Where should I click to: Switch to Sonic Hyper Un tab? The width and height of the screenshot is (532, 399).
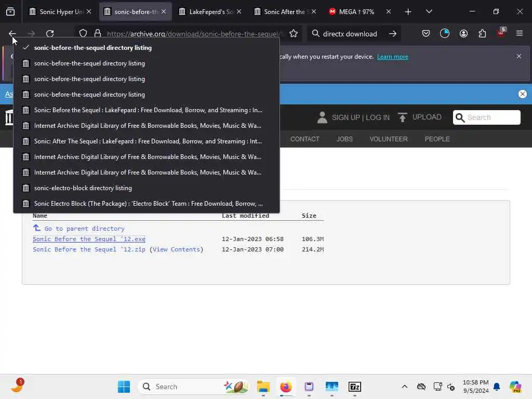(60, 11)
